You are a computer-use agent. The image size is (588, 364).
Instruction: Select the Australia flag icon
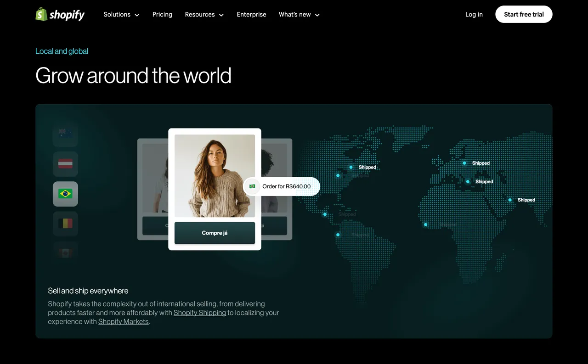(65, 134)
